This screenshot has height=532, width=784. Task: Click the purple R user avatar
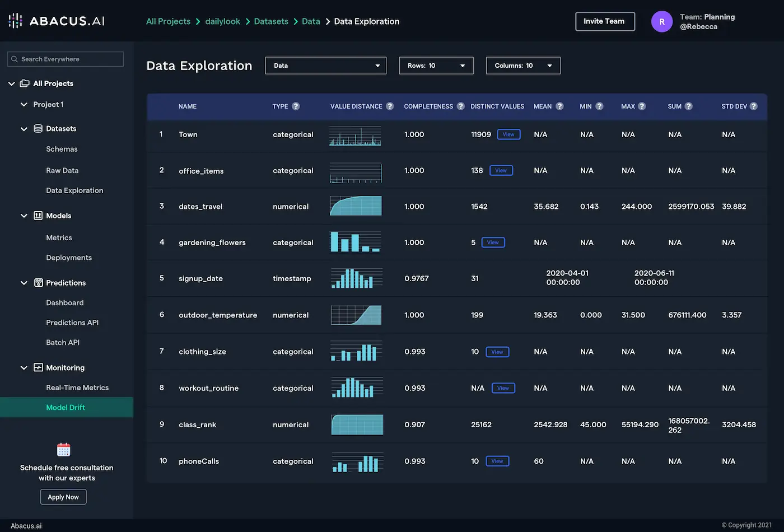coord(661,22)
